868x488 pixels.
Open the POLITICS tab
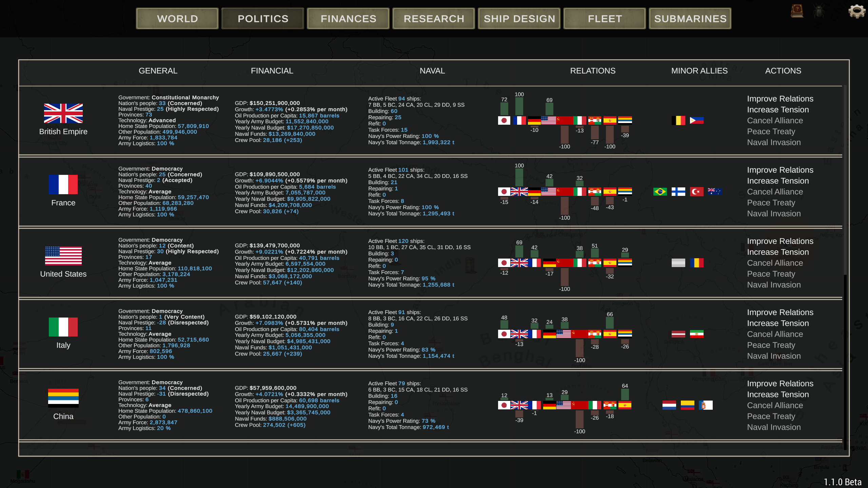[263, 19]
